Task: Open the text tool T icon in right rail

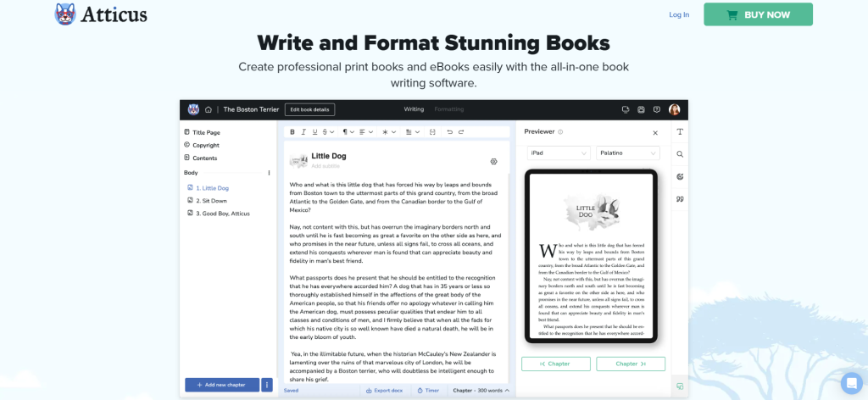Action: coord(680,132)
